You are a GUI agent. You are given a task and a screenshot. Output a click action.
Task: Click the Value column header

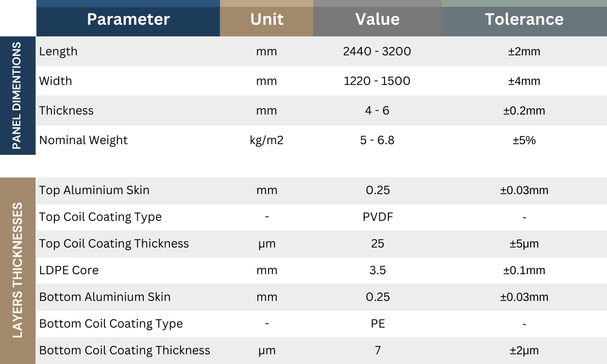[x=377, y=19]
